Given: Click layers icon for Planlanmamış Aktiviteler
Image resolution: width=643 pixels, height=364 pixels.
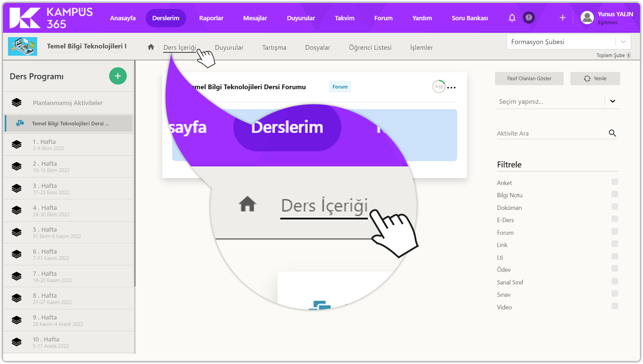Looking at the screenshot, I should coord(17,103).
